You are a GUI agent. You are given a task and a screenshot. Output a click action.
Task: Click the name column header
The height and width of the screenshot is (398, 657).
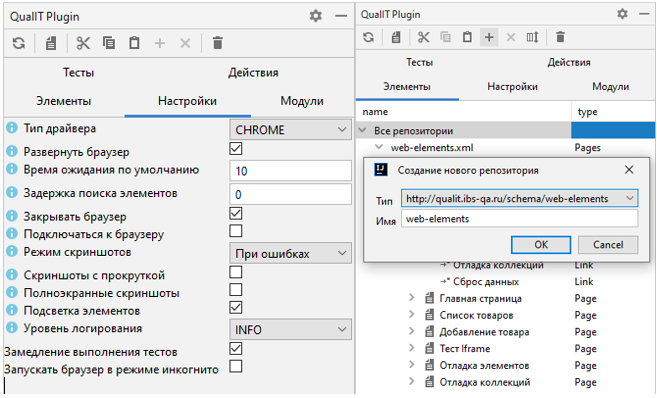464,112
